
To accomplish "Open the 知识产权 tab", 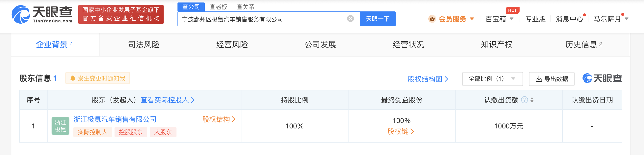I will point(497,44).
